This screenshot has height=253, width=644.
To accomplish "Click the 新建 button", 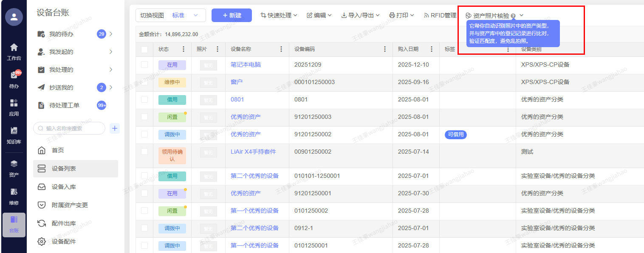I will [x=232, y=15].
